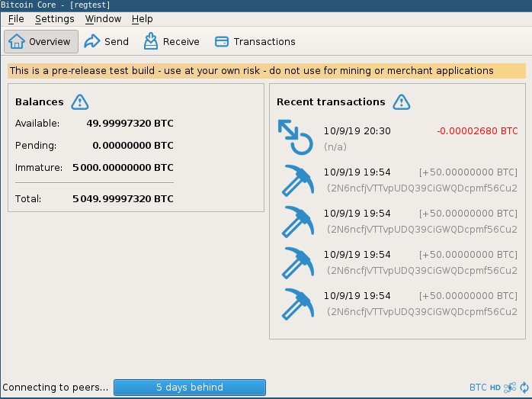Click the Receive inbox icon
This screenshot has width=532, height=399.
151,41
